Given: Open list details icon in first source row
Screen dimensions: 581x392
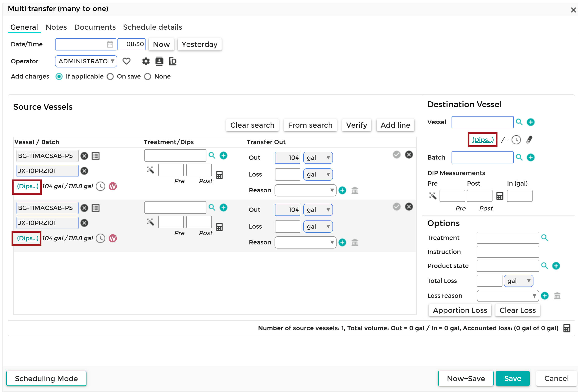Looking at the screenshot, I should [x=96, y=156].
